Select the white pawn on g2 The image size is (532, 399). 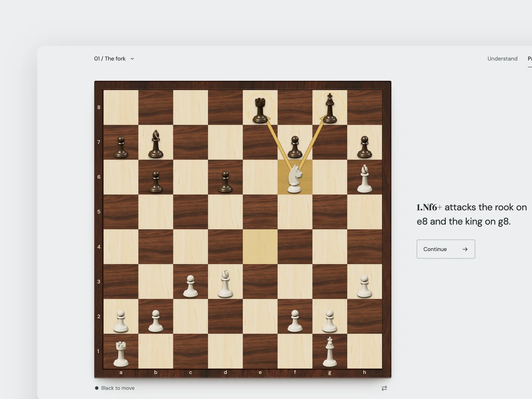coord(330,321)
